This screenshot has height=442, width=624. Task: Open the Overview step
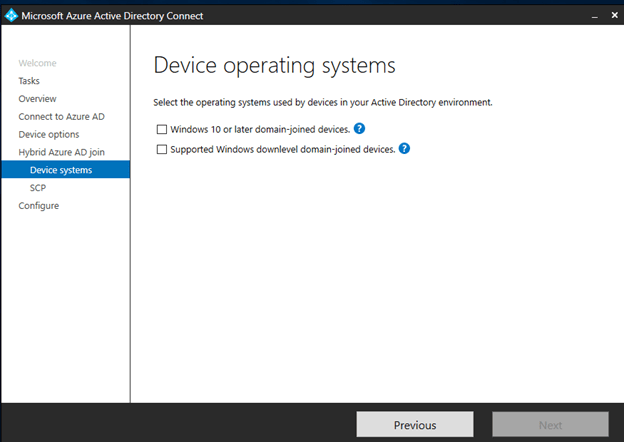tap(37, 99)
